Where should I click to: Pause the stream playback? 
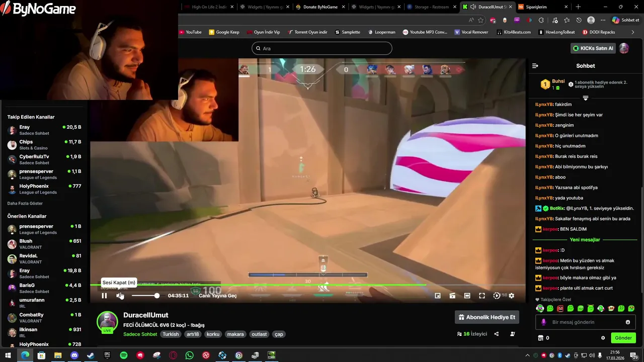click(x=104, y=296)
